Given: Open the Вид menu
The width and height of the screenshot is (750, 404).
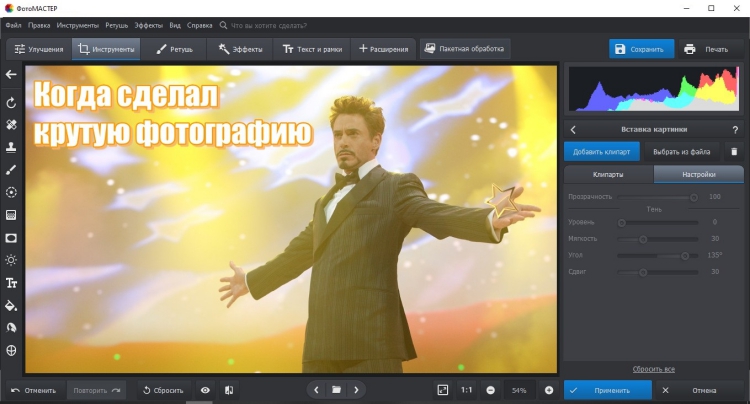Looking at the screenshot, I should [x=175, y=25].
